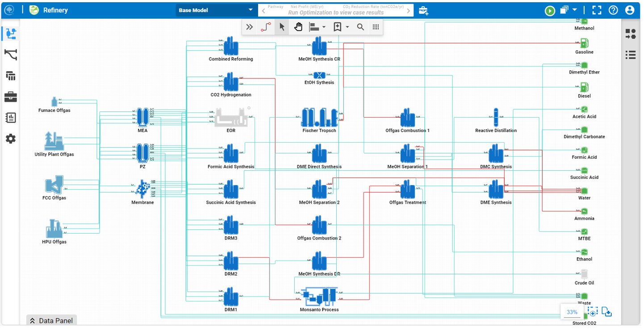The width and height of the screenshot is (644, 330).
Task: Select the Acetic Acid product node
Action: click(584, 109)
